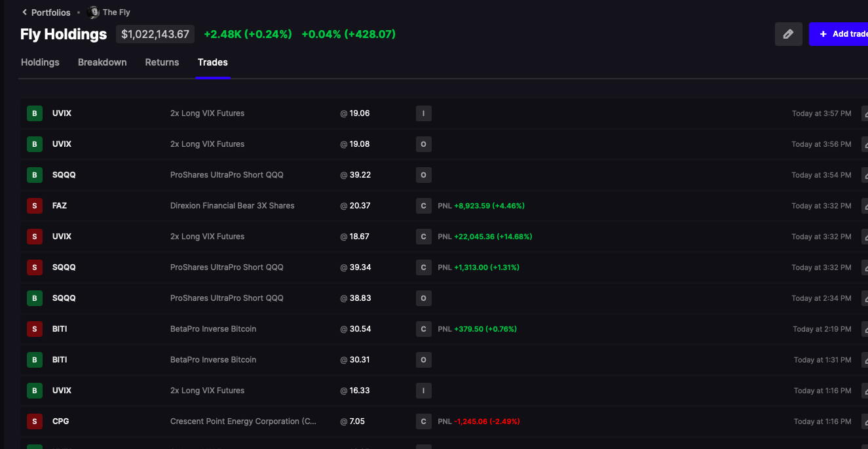Click Crescent Point Energy Corporation name
Image resolution: width=868 pixels, height=449 pixels.
pos(244,421)
